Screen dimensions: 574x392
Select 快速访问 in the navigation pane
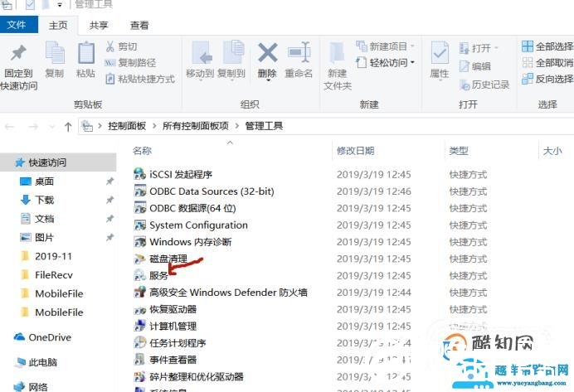coord(58,162)
